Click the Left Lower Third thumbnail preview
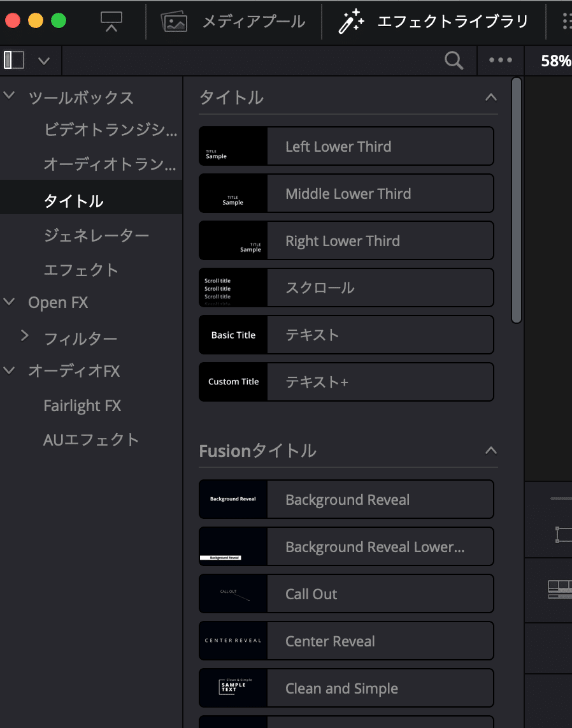 (x=233, y=146)
